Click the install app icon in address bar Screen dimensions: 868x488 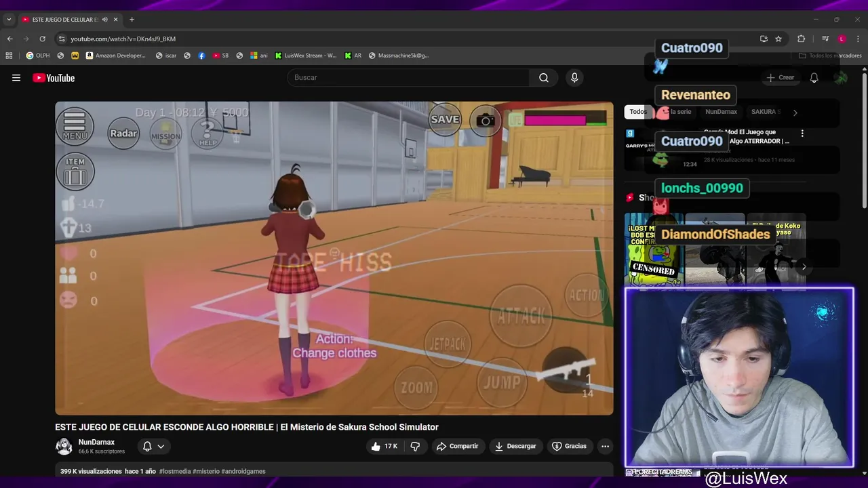(764, 39)
